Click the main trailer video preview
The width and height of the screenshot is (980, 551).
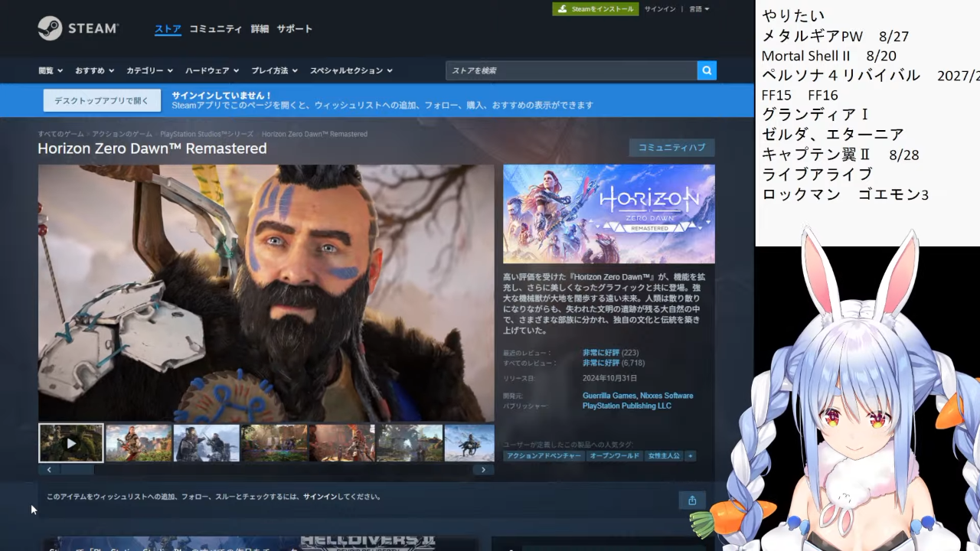point(266,293)
